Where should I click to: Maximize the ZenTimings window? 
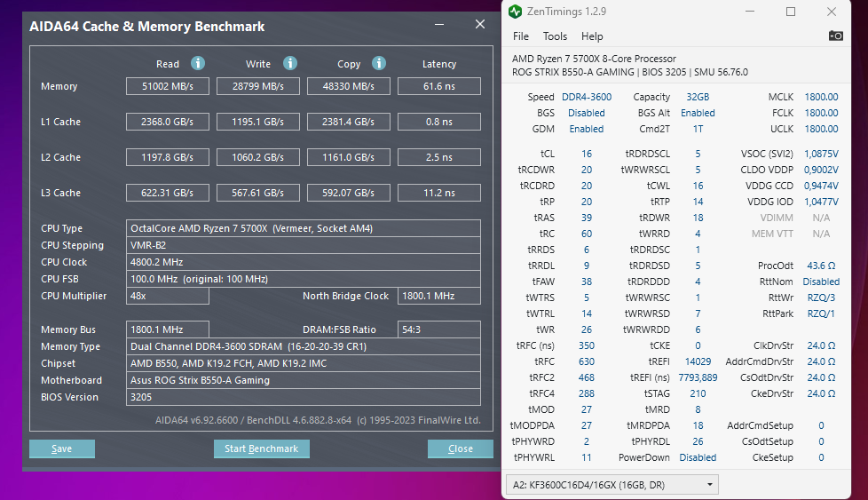point(791,12)
